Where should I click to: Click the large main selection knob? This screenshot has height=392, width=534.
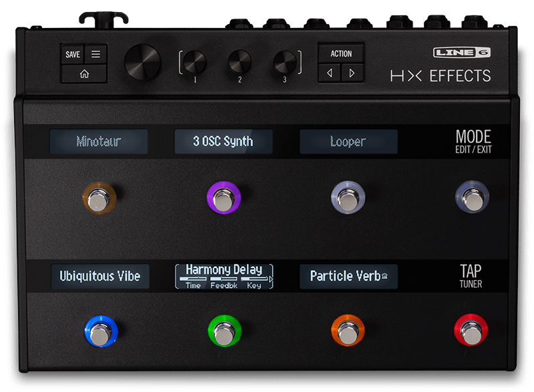[142, 62]
